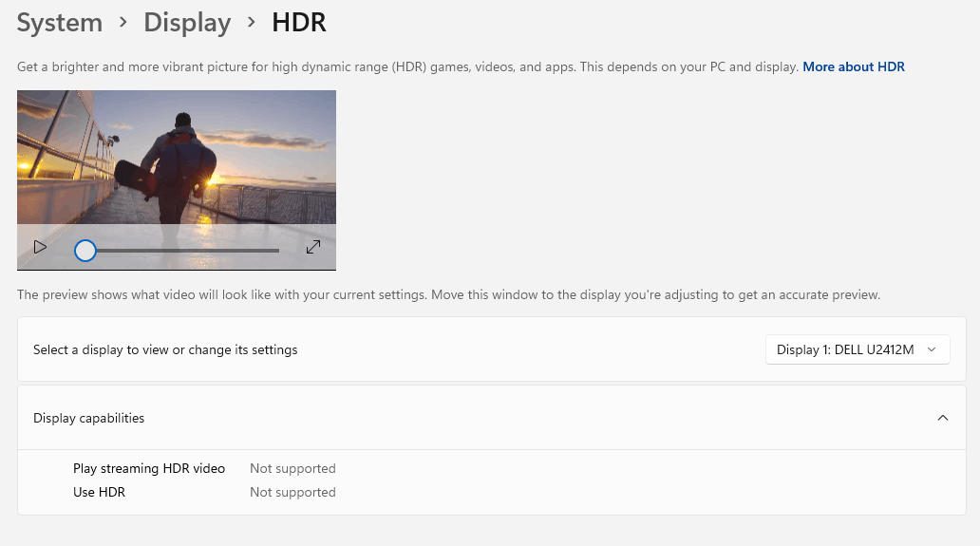Play the HDR preview video
Screen dimensions: 980x546
pos(40,248)
